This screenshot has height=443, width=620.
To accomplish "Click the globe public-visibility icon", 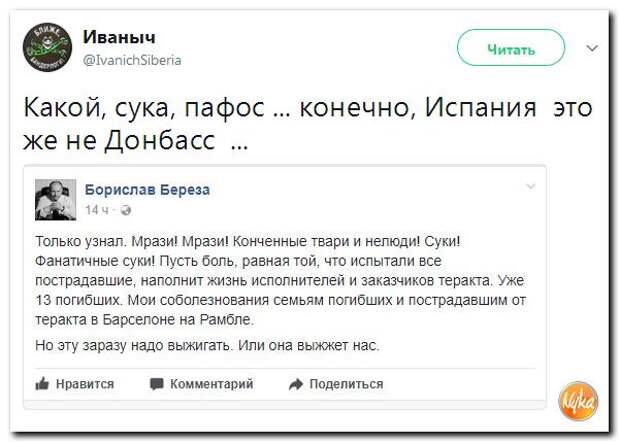I will pyautogui.click(x=126, y=210).
